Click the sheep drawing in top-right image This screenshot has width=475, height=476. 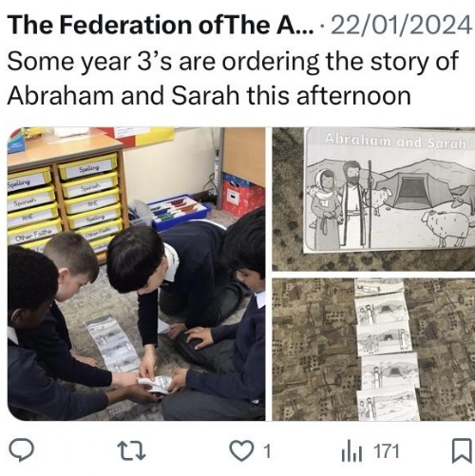(446, 227)
